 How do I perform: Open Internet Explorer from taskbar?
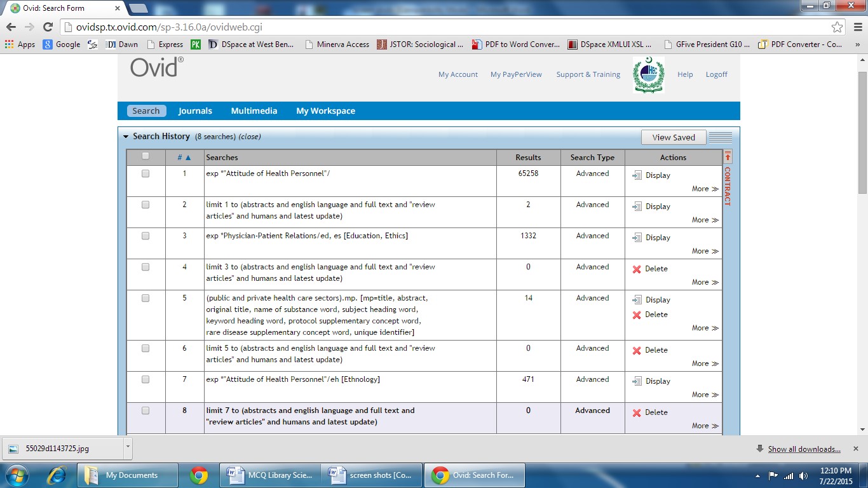[57, 475]
